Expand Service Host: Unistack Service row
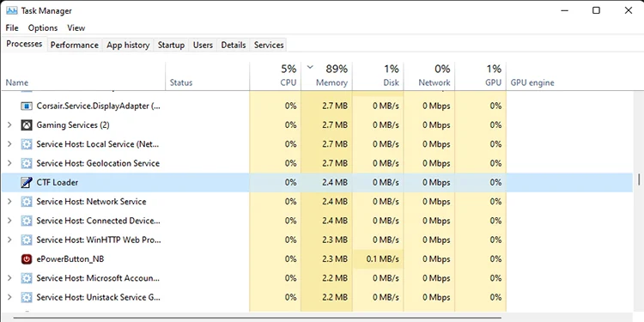The width and height of the screenshot is (644, 322). [9, 297]
